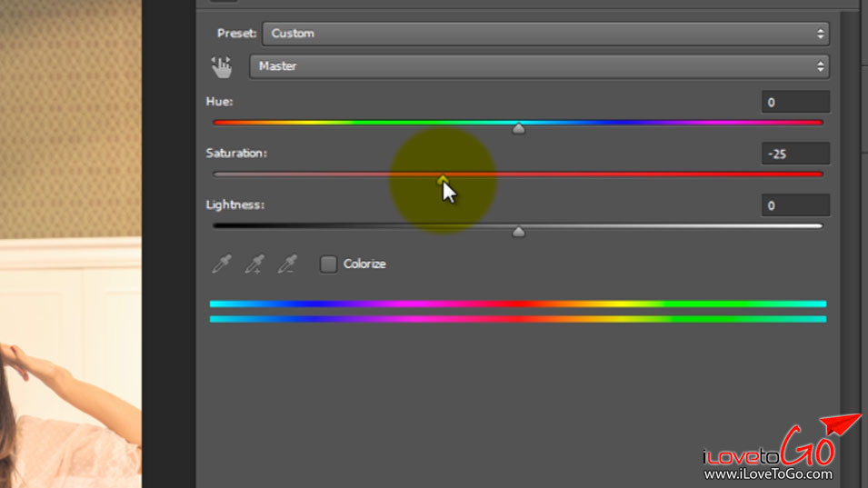Image resolution: width=868 pixels, height=488 pixels.
Task: Pick the Subtract from Sample eyedropper
Action: pyautogui.click(x=288, y=264)
